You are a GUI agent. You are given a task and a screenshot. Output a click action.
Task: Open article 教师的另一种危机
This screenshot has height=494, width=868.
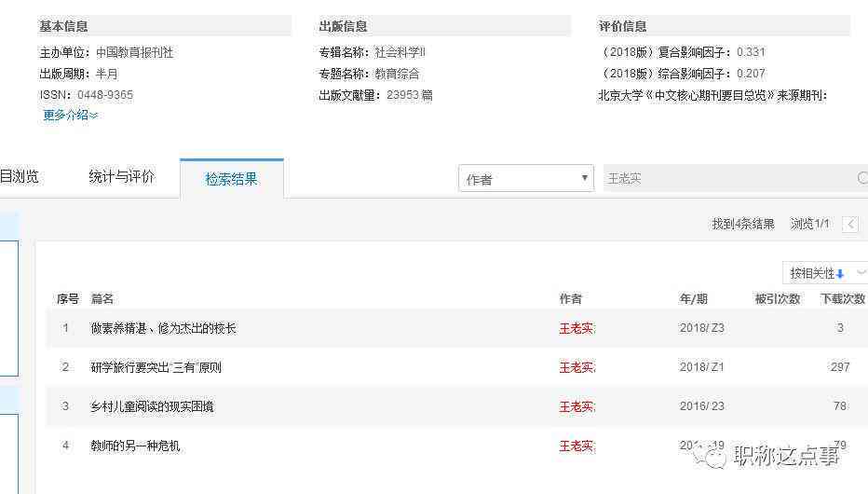pos(135,446)
